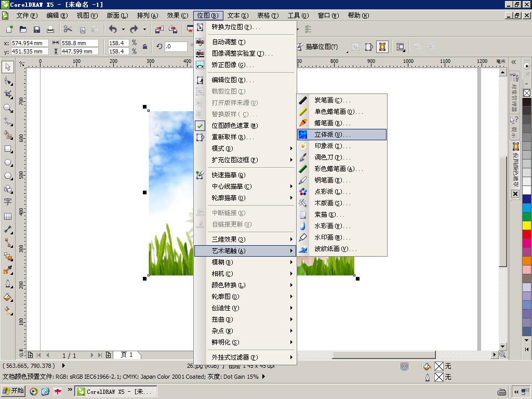Image resolution: width=532 pixels, height=399 pixels.
Task: Click the Undo arrow icon
Action: [113, 30]
